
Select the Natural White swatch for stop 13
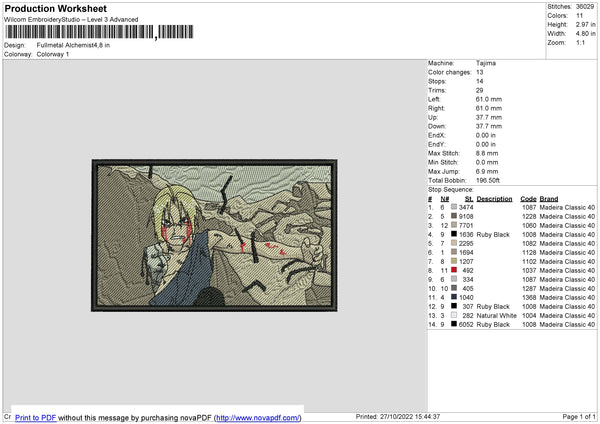[x=454, y=315]
